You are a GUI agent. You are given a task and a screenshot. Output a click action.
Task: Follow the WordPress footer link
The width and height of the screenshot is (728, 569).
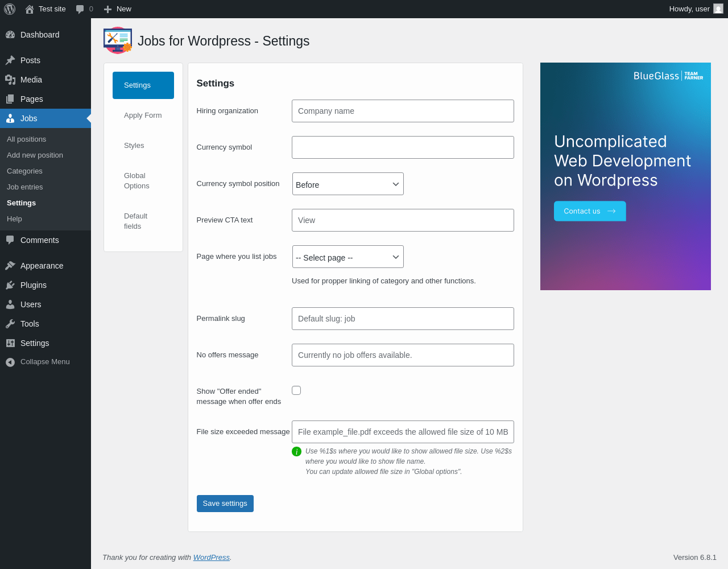[x=212, y=558]
